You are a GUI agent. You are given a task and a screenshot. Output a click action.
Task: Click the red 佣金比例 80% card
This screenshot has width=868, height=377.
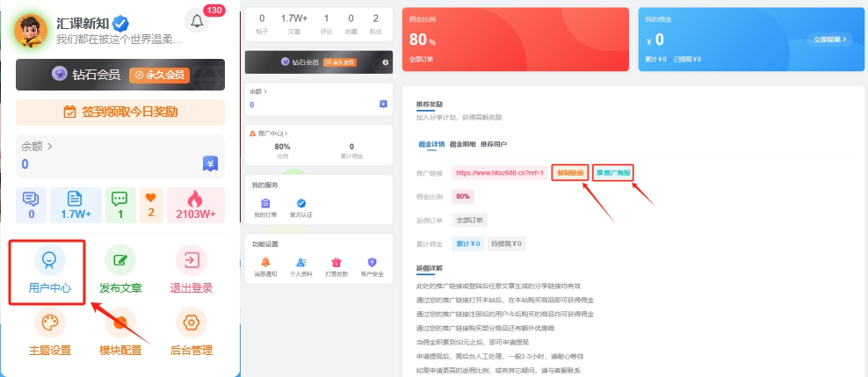coord(516,40)
